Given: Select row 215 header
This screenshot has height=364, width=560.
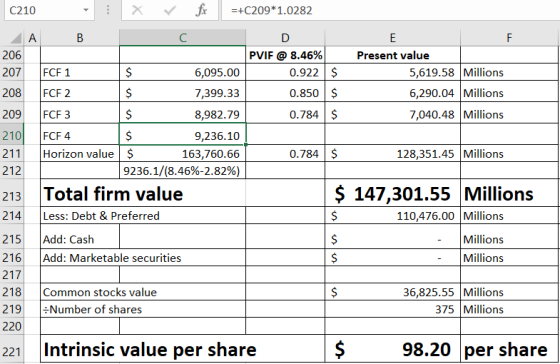Looking at the screenshot, I should (x=12, y=239).
